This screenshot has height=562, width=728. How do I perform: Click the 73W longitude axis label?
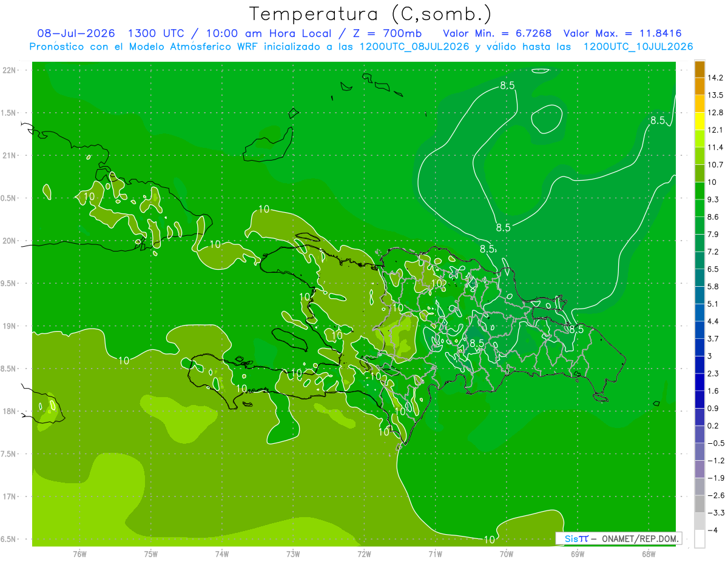coord(293,554)
